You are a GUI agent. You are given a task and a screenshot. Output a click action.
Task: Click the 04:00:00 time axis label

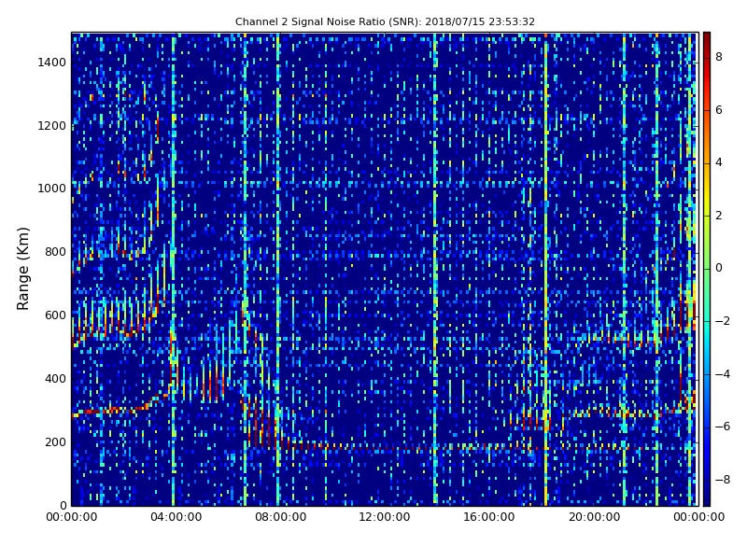(176, 517)
